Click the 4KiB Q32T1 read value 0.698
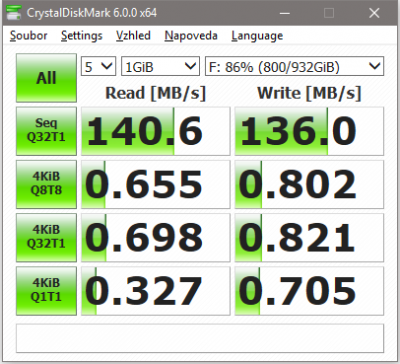 tap(156, 238)
